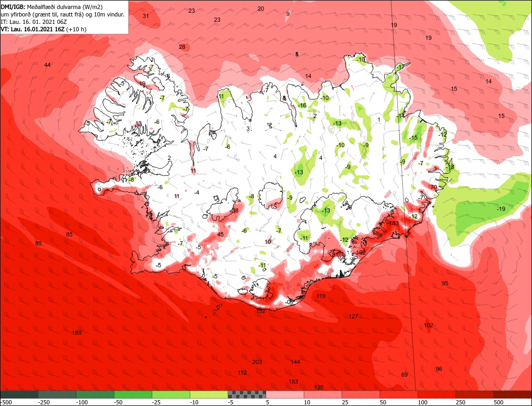Click the '112' flux value
This screenshot has height=406, width=532.
(x=242, y=373)
